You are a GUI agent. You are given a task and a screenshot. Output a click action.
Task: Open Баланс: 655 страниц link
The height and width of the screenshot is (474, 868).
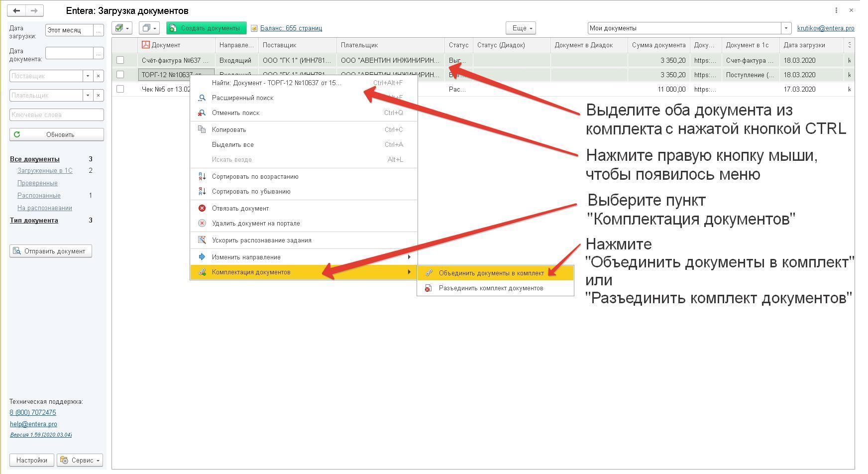(x=291, y=28)
